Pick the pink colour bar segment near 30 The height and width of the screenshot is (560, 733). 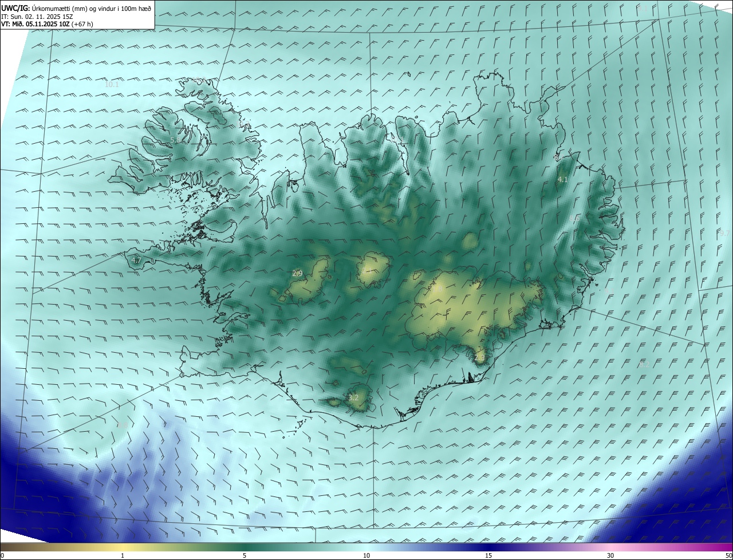(610, 547)
